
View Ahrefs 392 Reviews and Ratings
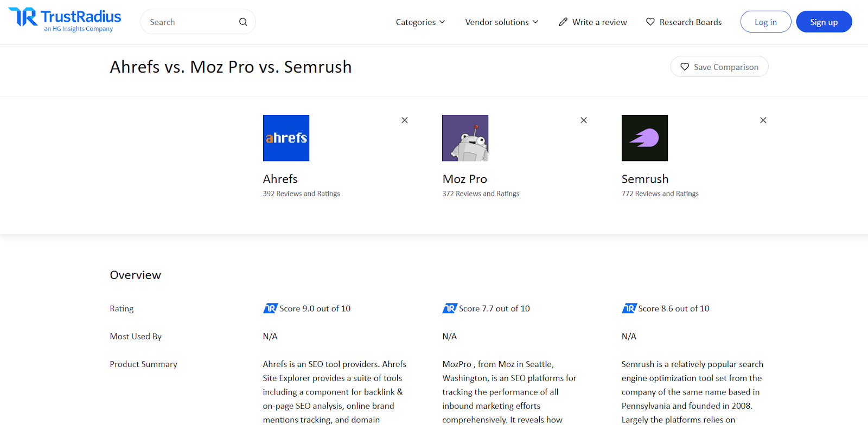coord(302,194)
